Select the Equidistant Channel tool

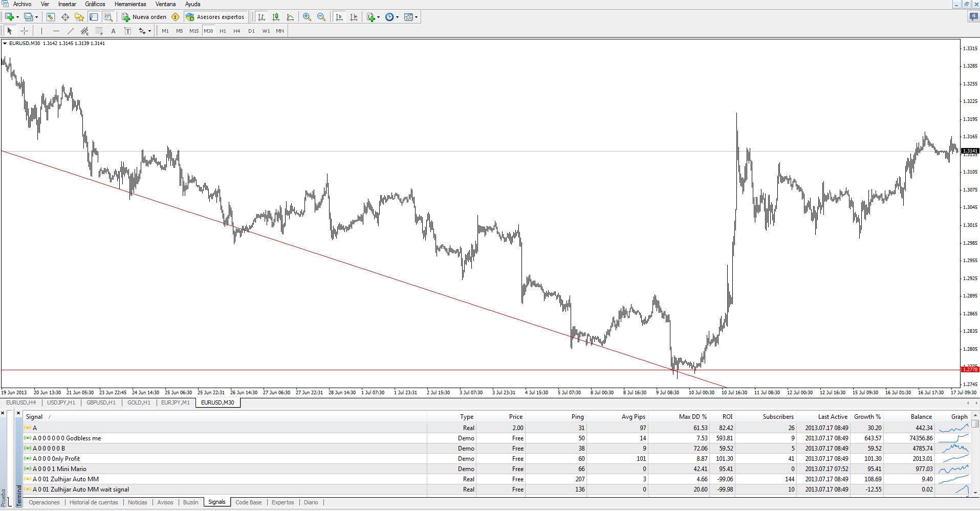coord(85,31)
